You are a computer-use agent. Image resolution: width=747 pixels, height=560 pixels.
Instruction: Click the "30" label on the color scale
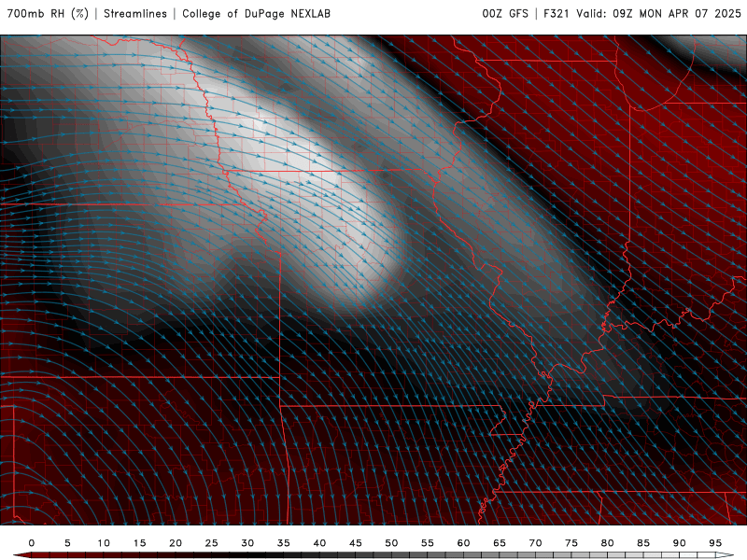[247, 543]
